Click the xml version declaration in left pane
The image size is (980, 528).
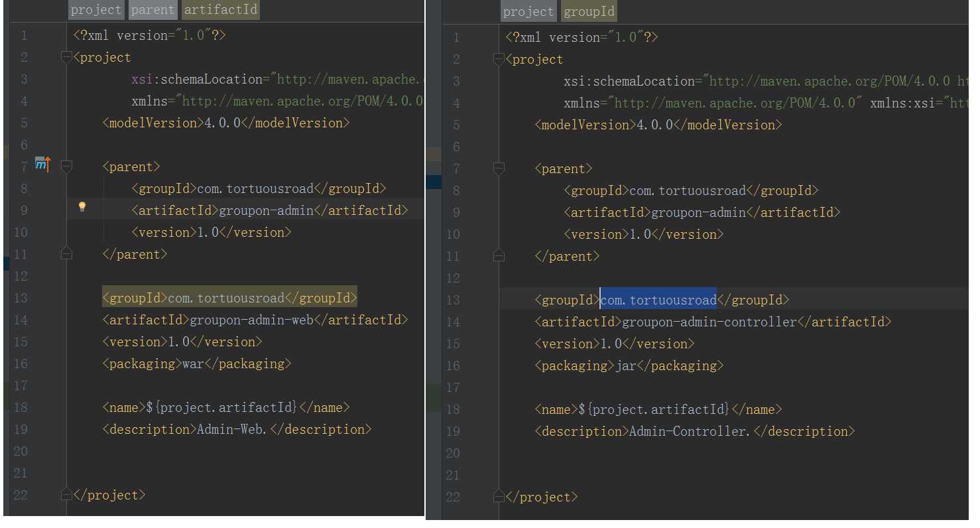click(150, 35)
